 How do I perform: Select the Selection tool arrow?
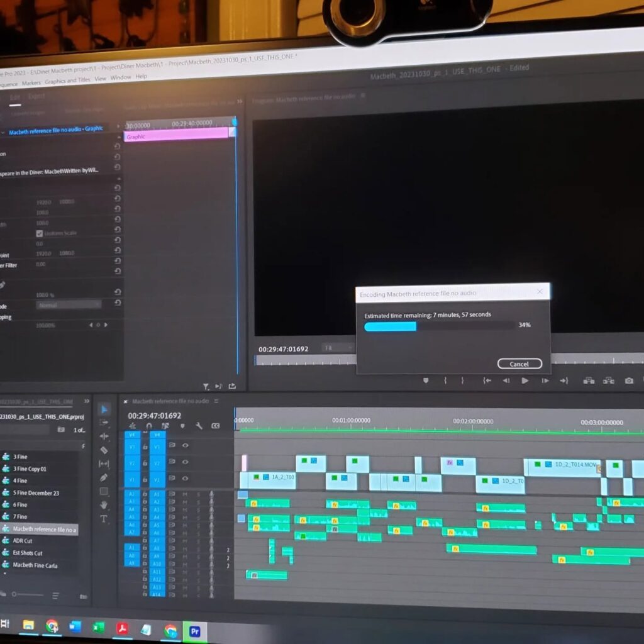click(104, 409)
